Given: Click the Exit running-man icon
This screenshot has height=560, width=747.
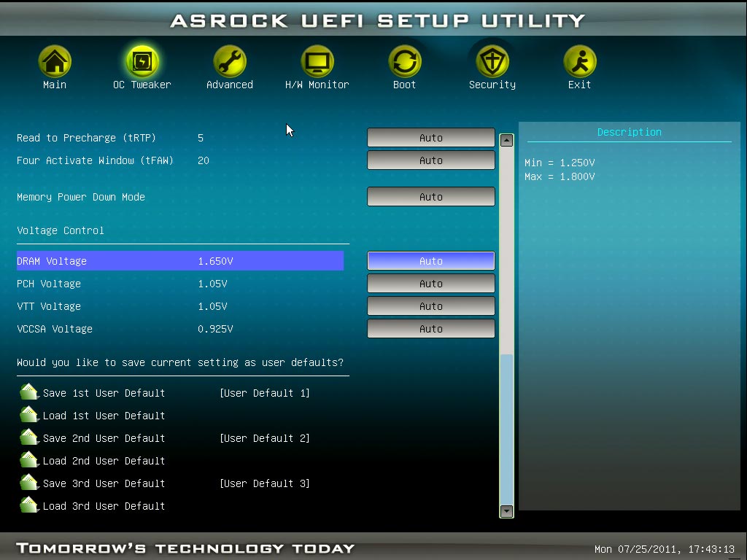Looking at the screenshot, I should click(580, 61).
